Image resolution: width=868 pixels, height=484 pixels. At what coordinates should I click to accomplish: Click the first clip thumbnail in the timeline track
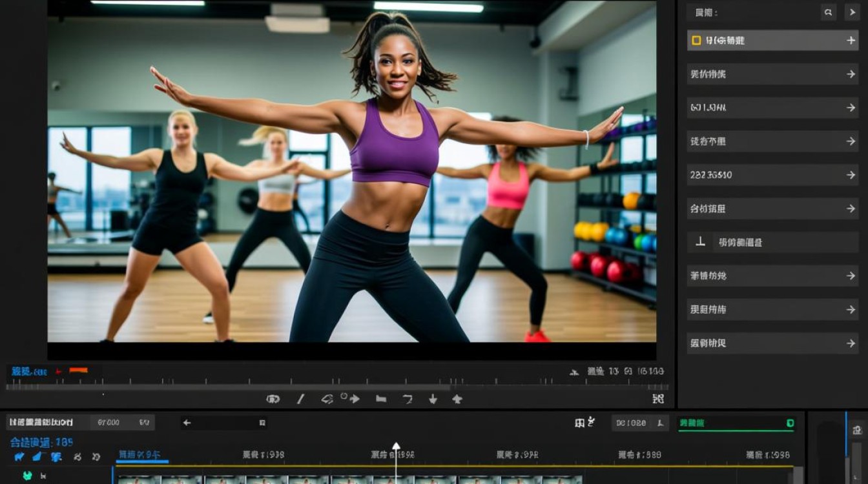click(139, 479)
